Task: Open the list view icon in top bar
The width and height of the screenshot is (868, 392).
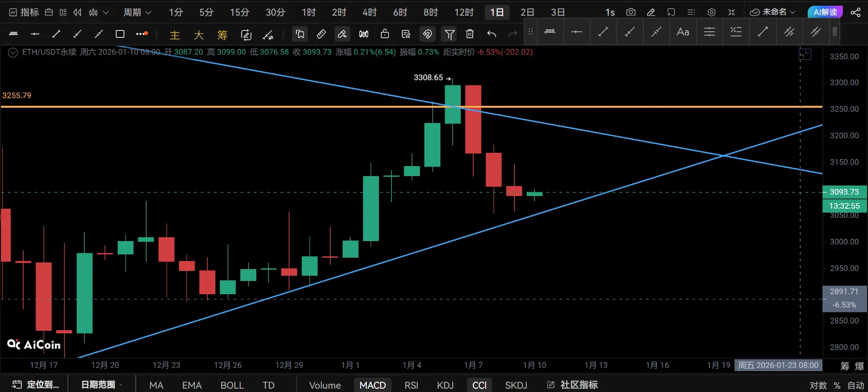Action: pos(691,12)
